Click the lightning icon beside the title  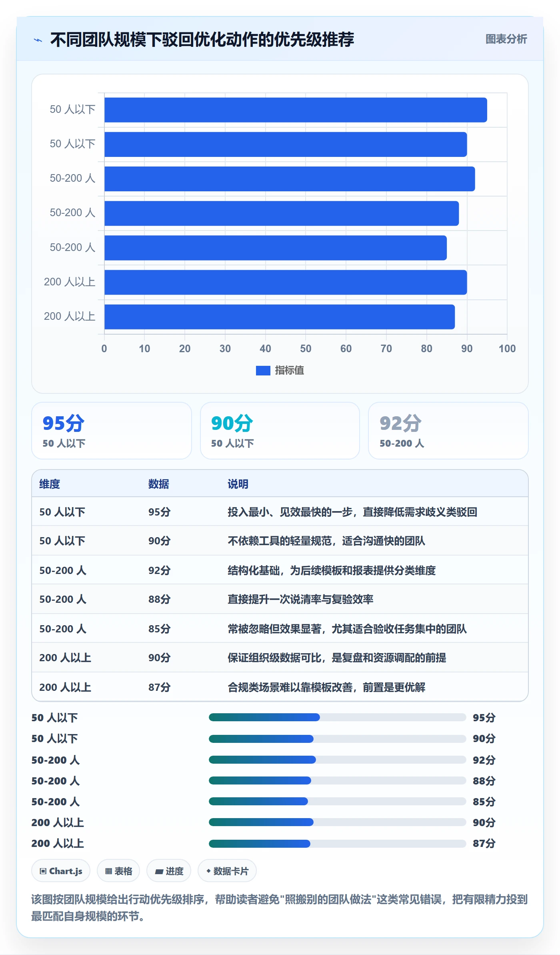(38, 40)
